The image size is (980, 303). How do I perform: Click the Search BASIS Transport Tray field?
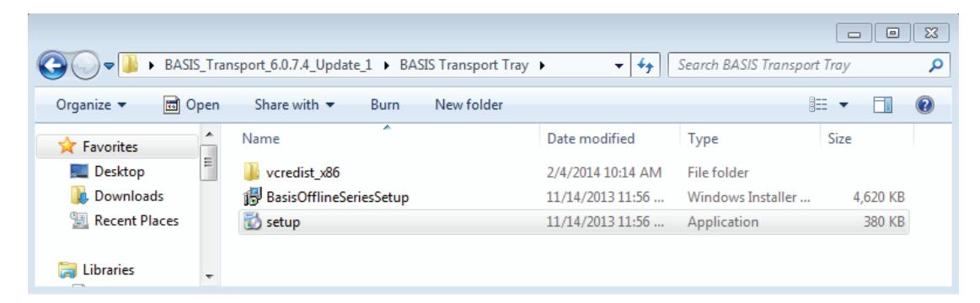click(x=797, y=65)
